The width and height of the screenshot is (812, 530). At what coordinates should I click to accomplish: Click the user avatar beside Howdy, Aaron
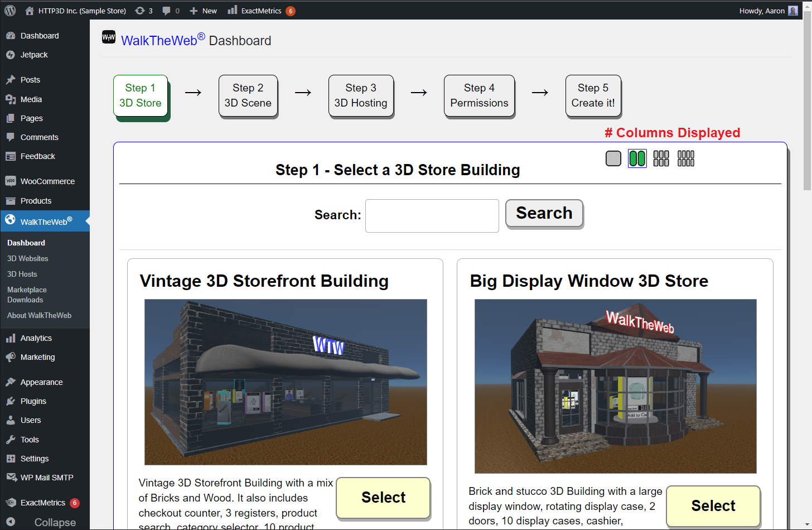pos(793,11)
